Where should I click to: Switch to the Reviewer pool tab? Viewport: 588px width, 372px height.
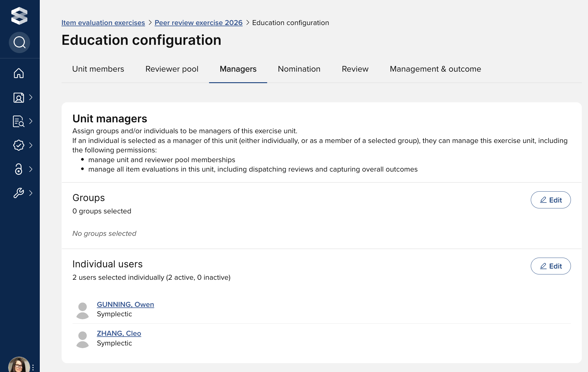point(172,69)
